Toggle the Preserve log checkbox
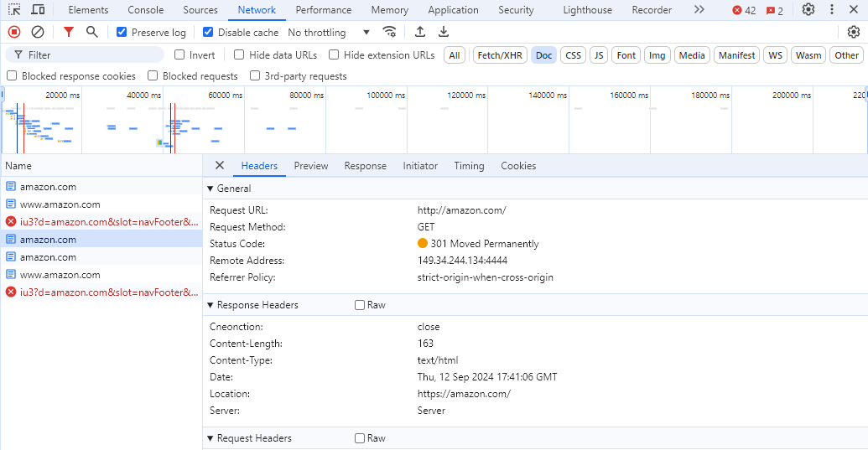868x450 pixels. pos(122,32)
